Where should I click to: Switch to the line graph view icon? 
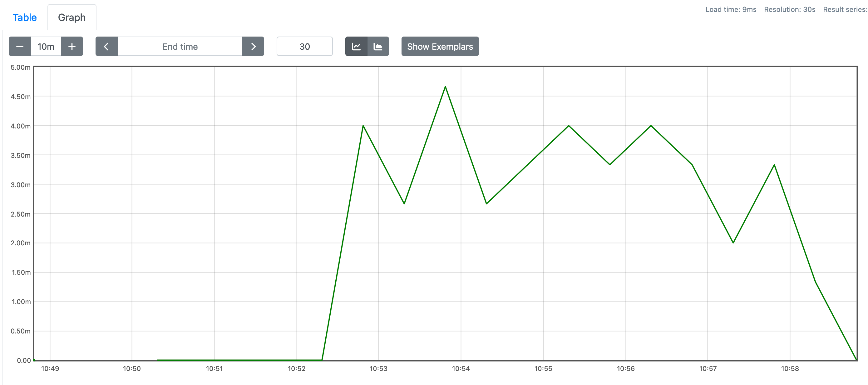click(357, 47)
